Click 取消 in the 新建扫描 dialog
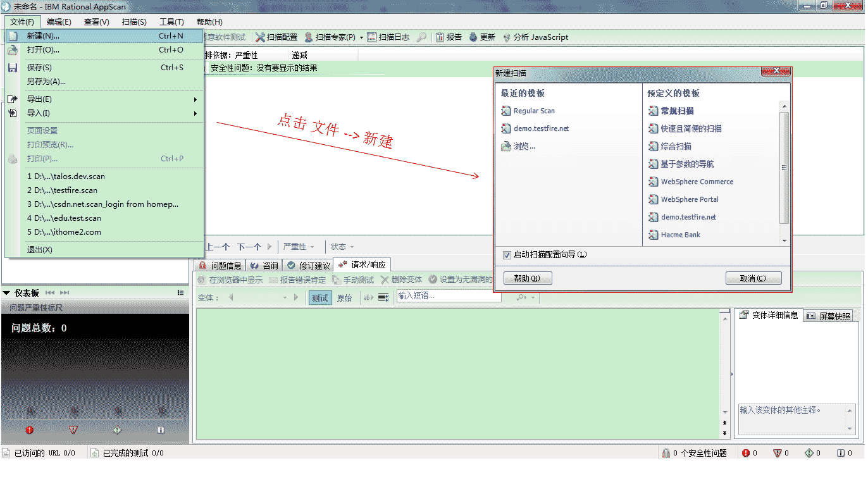The image size is (868, 489). click(x=753, y=278)
